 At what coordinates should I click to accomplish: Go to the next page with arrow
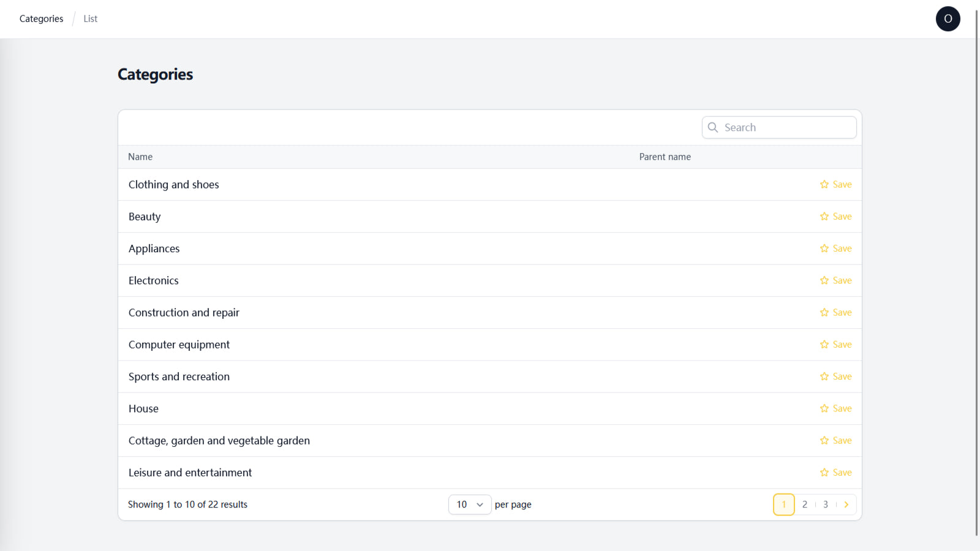coord(846,504)
